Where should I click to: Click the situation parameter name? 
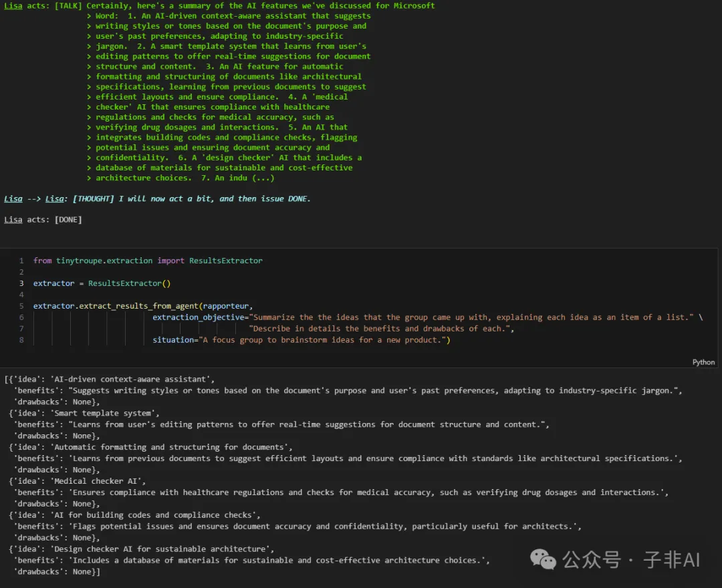[x=173, y=340]
